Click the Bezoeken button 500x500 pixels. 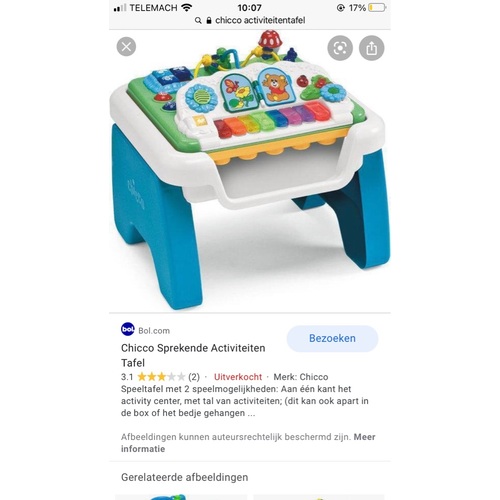(x=332, y=338)
